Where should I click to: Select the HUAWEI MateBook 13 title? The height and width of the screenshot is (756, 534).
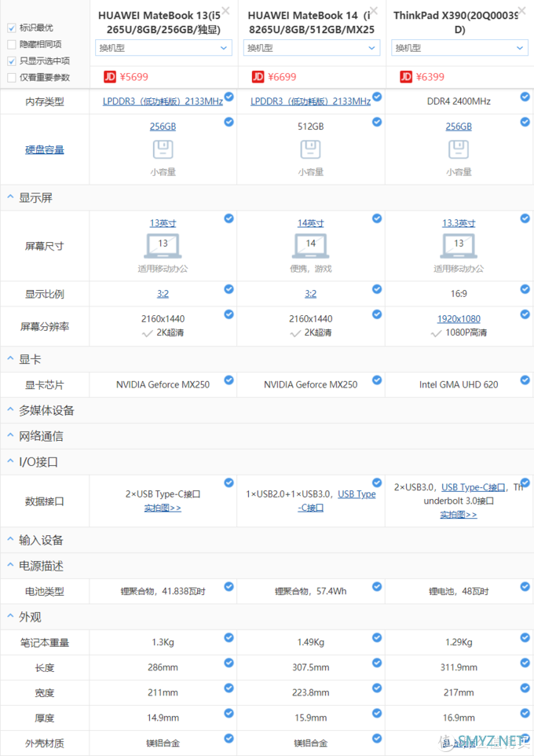[x=159, y=23]
